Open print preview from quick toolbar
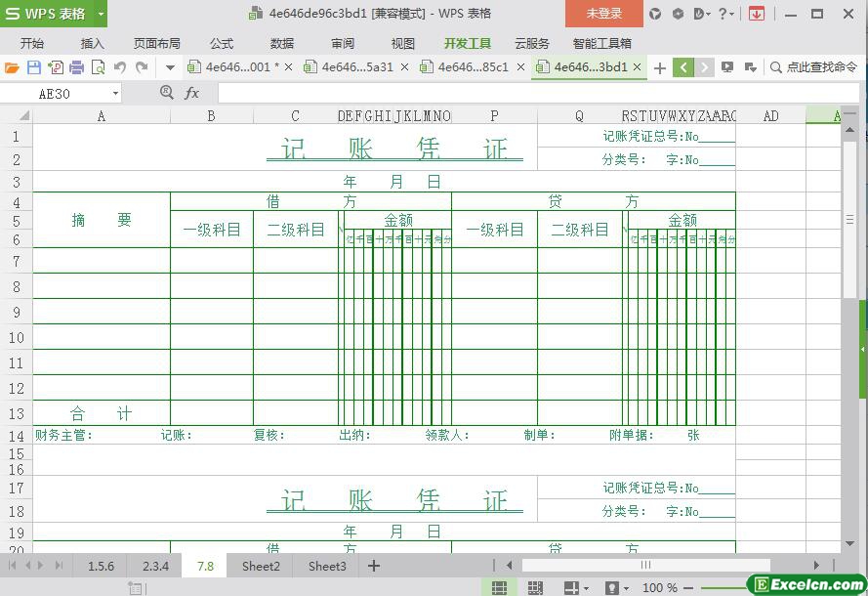This screenshot has width=868, height=596. [x=98, y=67]
